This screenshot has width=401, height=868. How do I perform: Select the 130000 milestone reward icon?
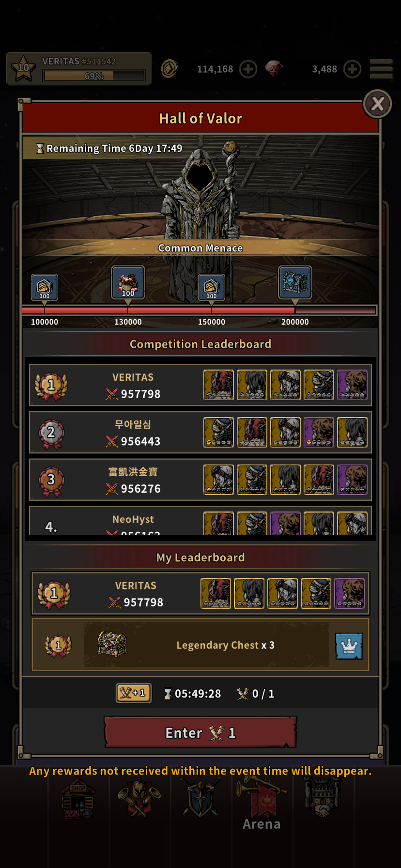pos(128,282)
